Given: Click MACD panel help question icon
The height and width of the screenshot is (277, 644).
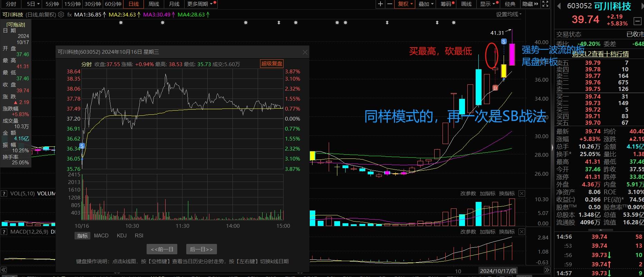Looking at the screenshot, I should 5,232.
